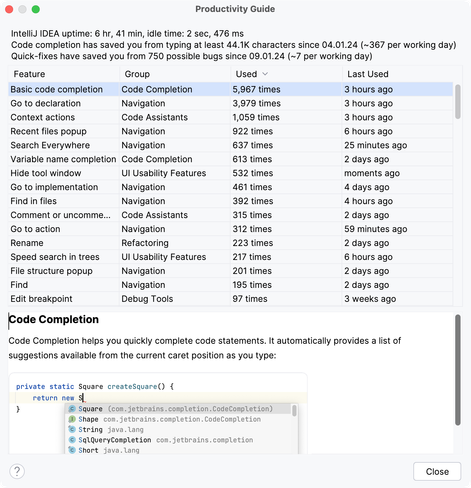
Task: Click the Used column sort arrow
Action: pyautogui.click(x=265, y=74)
